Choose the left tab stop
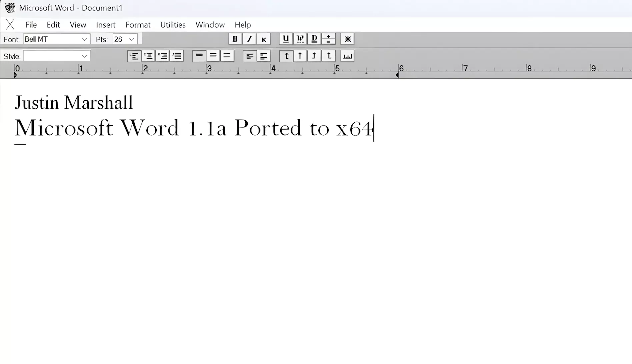This screenshot has height=364, width=632. (x=286, y=56)
